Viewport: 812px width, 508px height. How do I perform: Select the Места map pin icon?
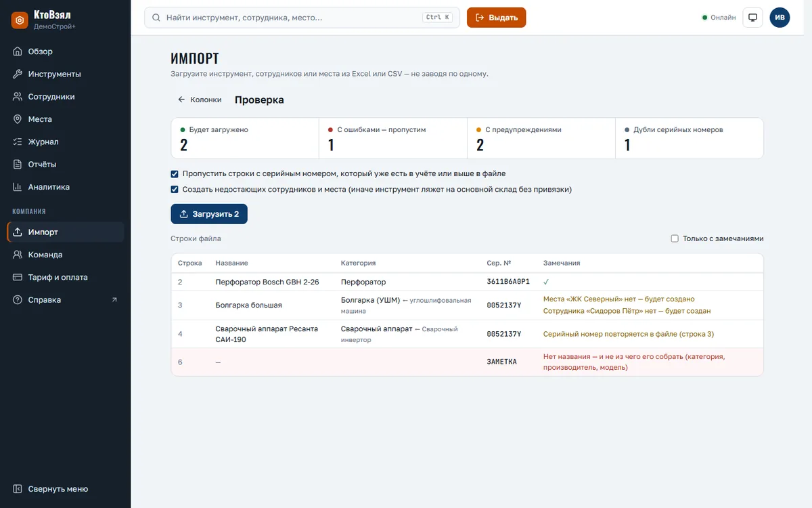click(18, 119)
